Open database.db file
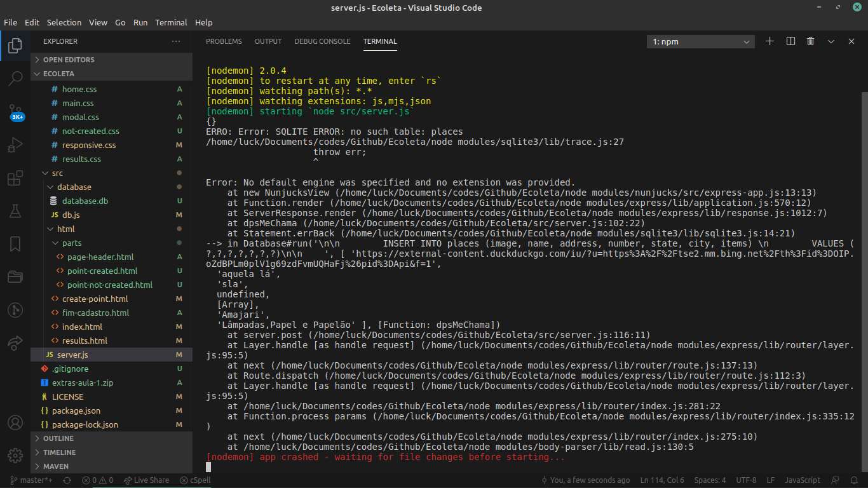The width and height of the screenshot is (868, 488). click(x=112, y=201)
